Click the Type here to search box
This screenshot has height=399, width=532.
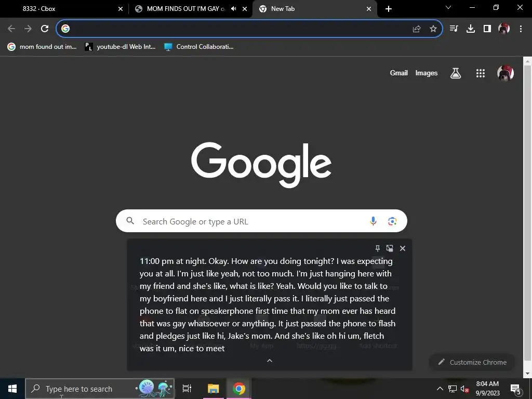pos(100,389)
